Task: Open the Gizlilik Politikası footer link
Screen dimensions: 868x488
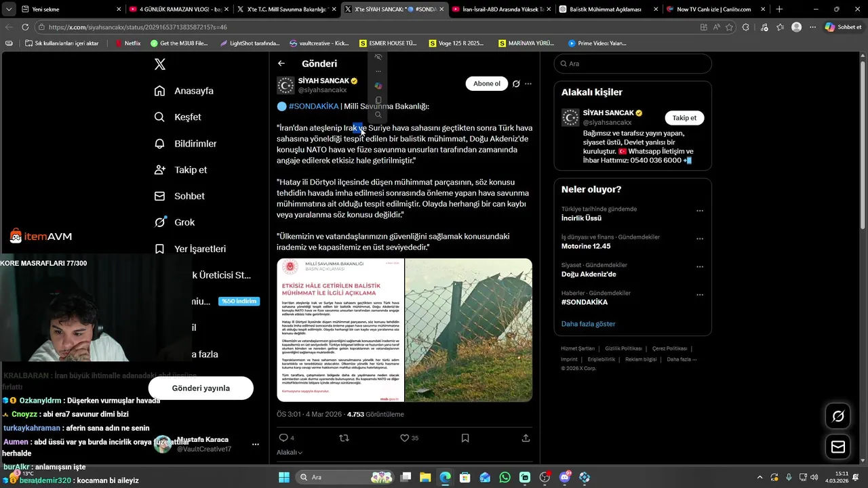Action: pyautogui.click(x=623, y=348)
